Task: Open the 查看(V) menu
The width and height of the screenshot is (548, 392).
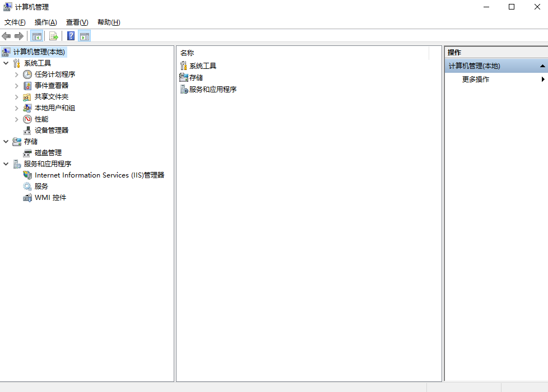Action: (77, 22)
